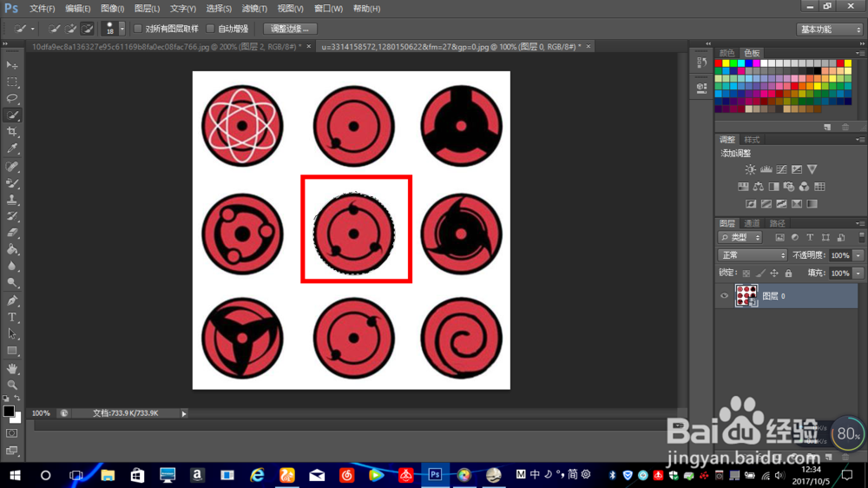Screen dimensions: 868x488
Task: Click New Selection quick-select mode icon
Action: click(54, 29)
